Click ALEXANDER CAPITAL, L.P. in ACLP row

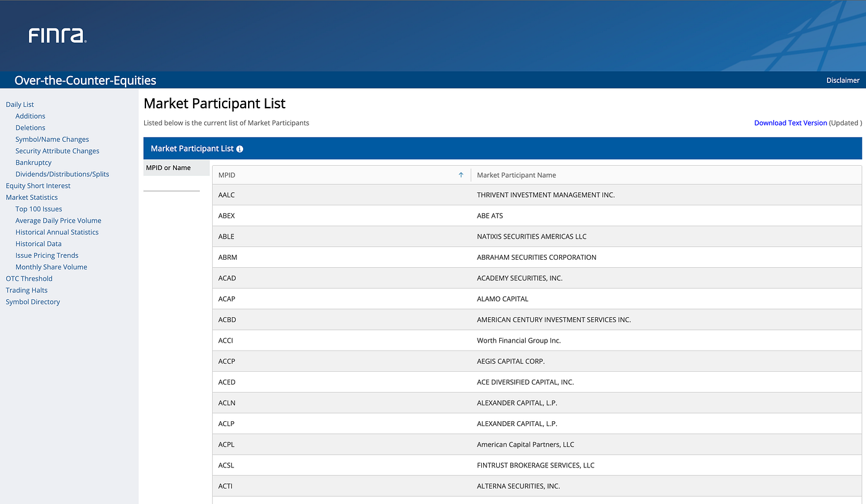coord(517,424)
